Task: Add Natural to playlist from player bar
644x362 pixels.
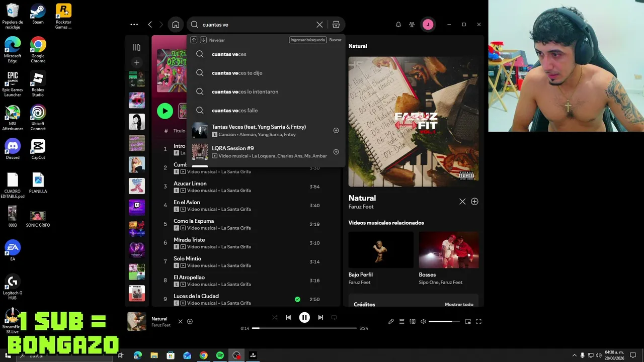Action: click(190, 321)
